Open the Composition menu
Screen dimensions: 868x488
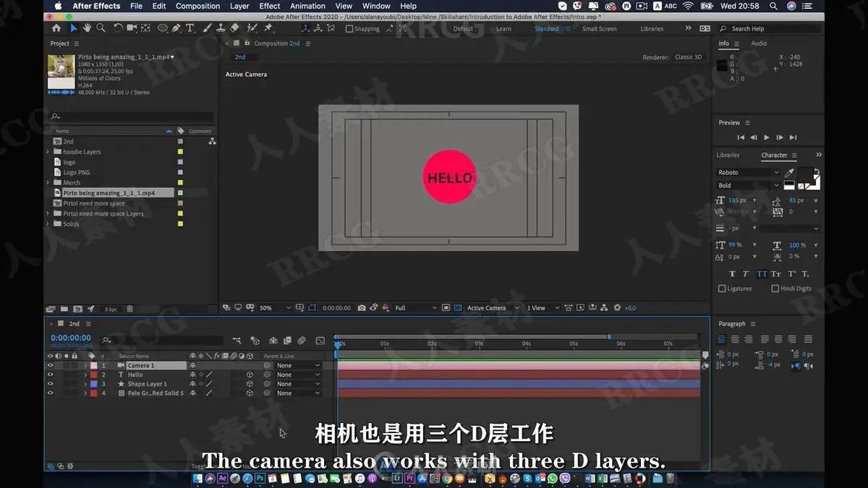pyautogui.click(x=197, y=6)
